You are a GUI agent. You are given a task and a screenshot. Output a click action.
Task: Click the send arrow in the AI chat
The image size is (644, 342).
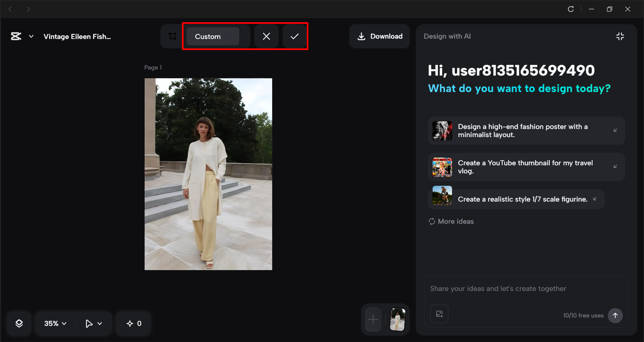(615, 315)
